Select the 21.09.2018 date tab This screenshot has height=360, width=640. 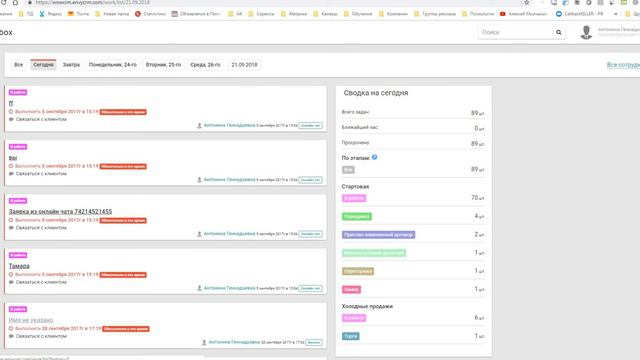244,65
